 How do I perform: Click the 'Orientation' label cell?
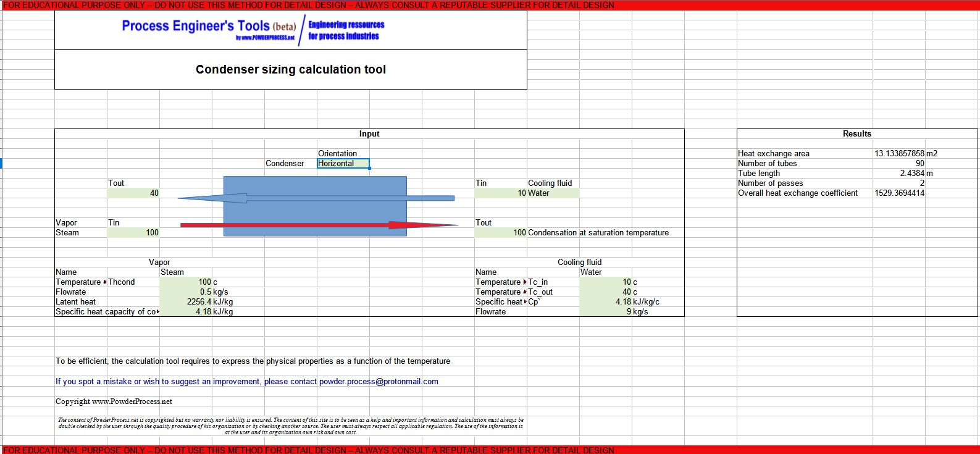click(x=337, y=154)
